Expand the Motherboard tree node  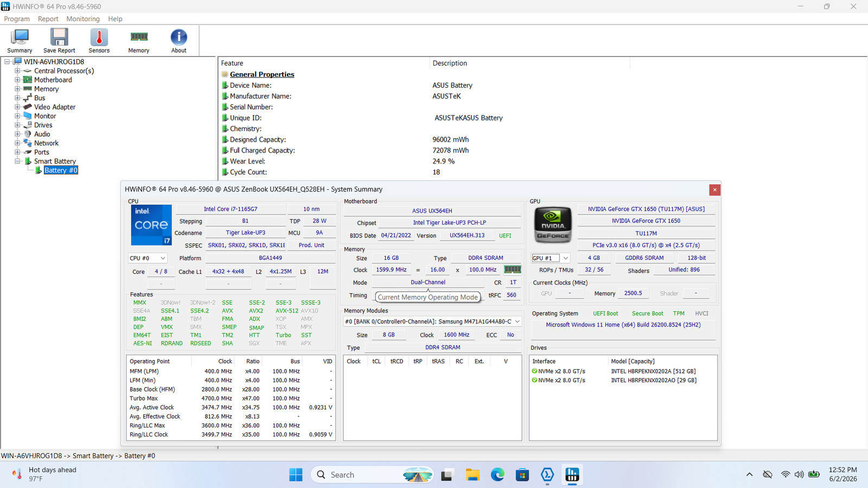click(x=17, y=80)
